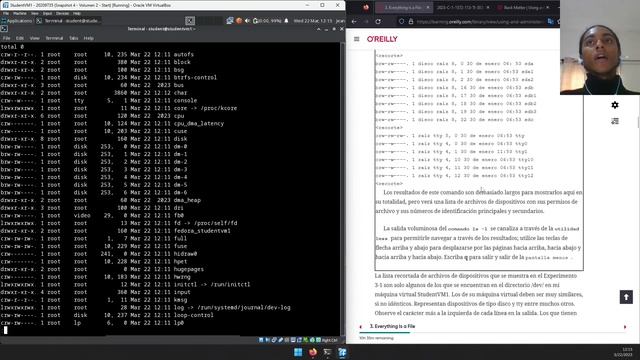Click the network icon in Xfce panel
Screen dimensions: 640x360
point(230,21)
